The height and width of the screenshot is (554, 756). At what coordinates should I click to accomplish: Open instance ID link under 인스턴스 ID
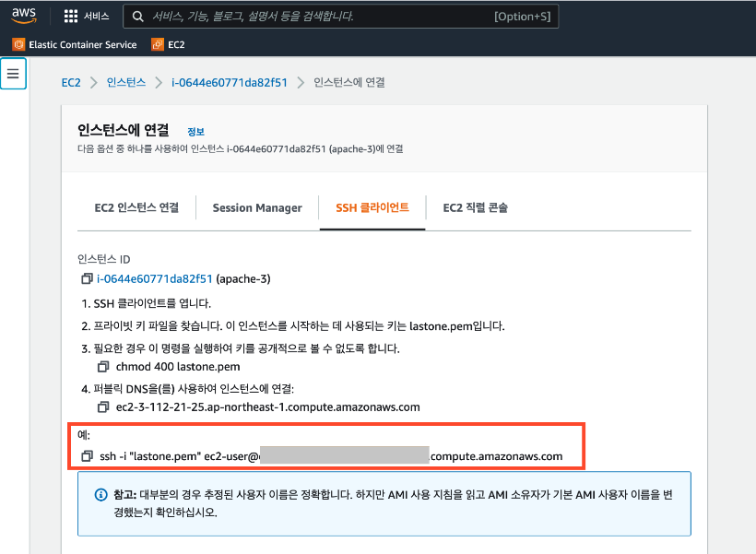(155, 278)
